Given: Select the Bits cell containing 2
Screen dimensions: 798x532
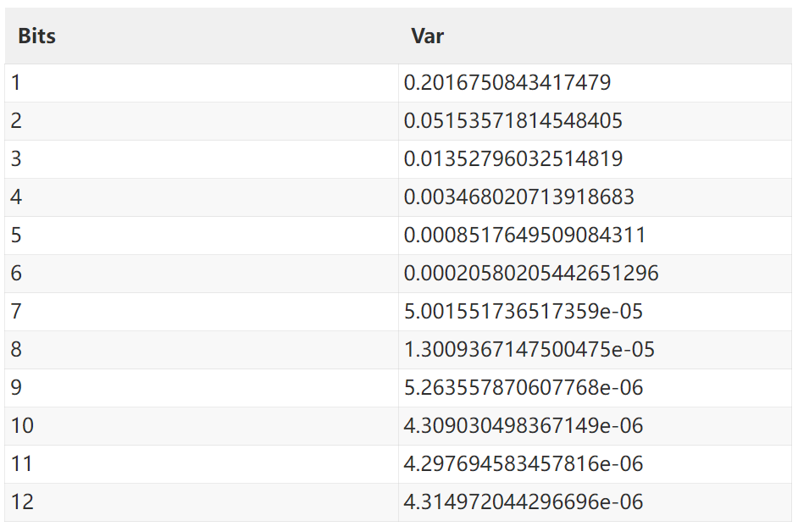Looking at the screenshot, I should point(16,121).
